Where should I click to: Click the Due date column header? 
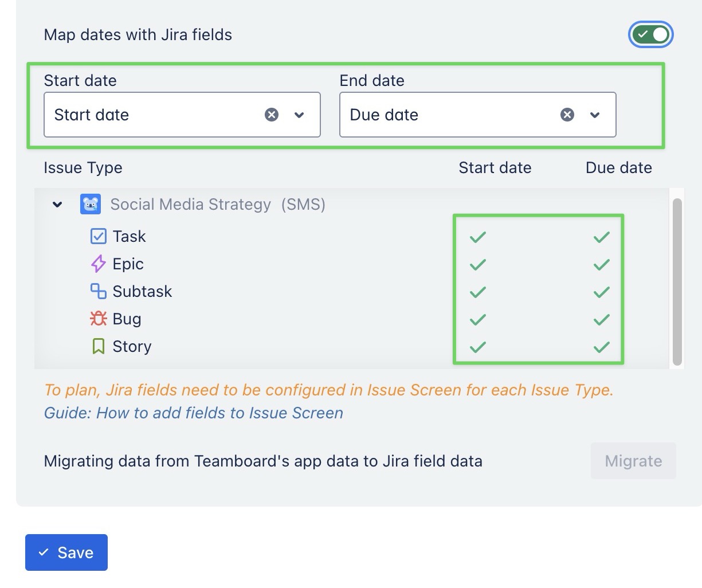tap(618, 167)
